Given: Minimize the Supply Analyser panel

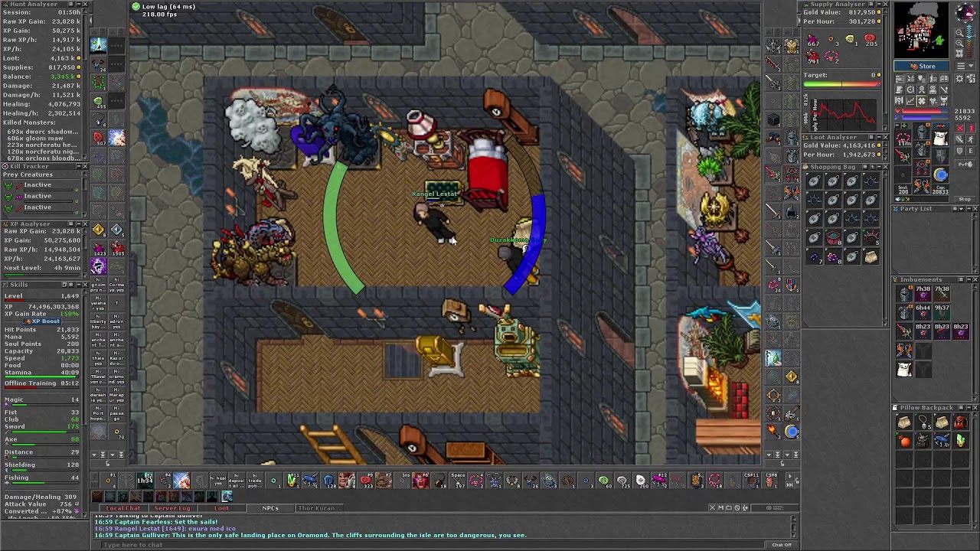Looking at the screenshot, I should [x=877, y=5].
